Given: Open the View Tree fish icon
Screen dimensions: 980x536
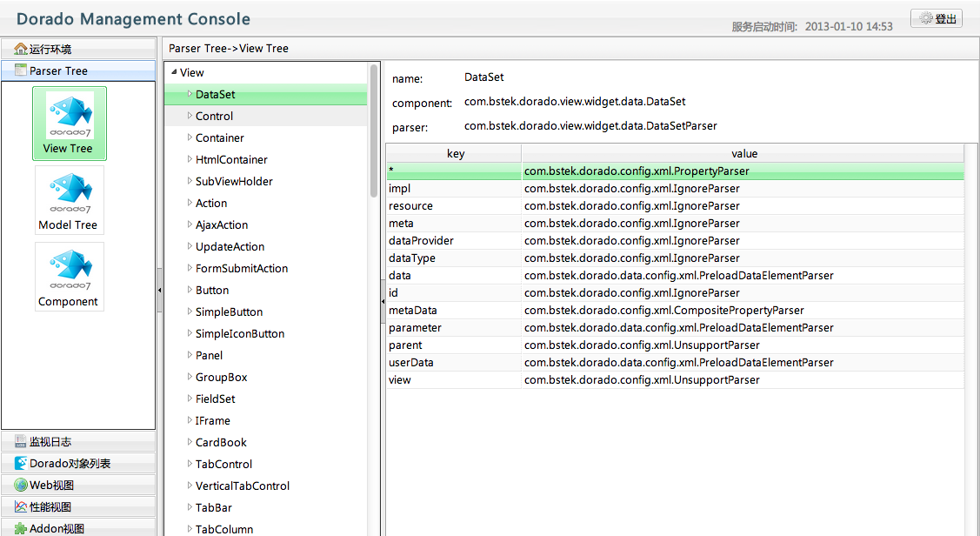Looking at the screenshot, I should [x=70, y=117].
